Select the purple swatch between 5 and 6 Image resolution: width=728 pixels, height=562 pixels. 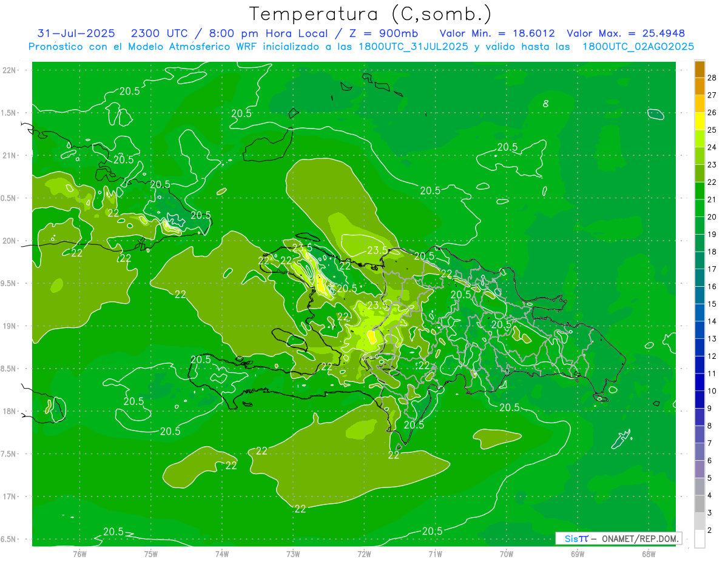tap(700, 469)
